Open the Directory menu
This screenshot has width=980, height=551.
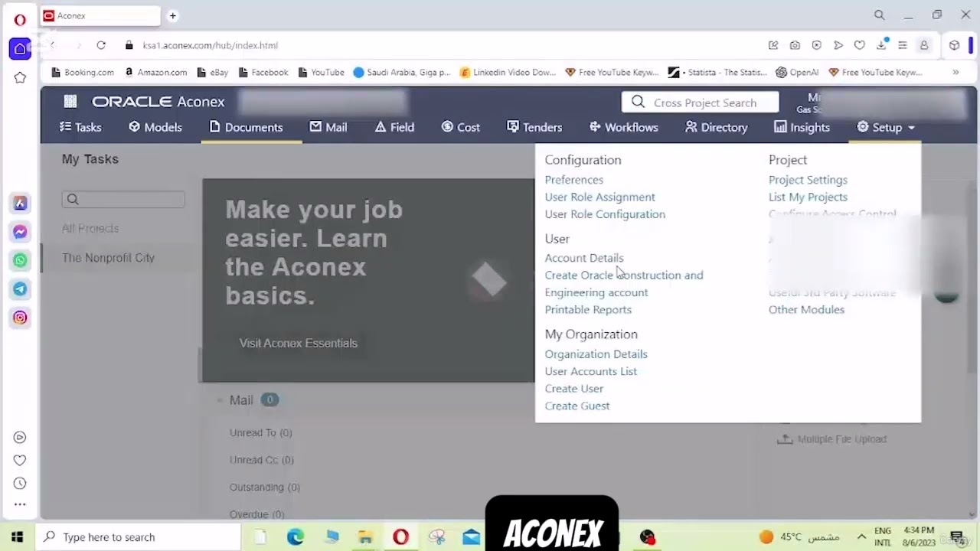tap(717, 127)
